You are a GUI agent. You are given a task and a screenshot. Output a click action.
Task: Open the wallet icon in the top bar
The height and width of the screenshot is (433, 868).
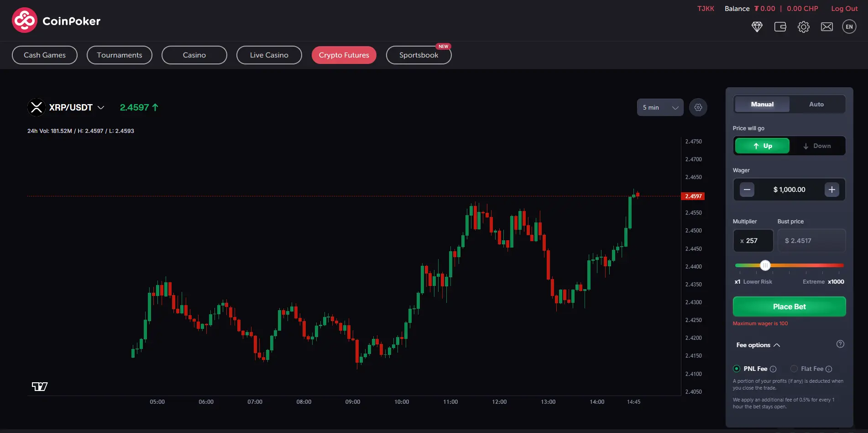pyautogui.click(x=780, y=26)
